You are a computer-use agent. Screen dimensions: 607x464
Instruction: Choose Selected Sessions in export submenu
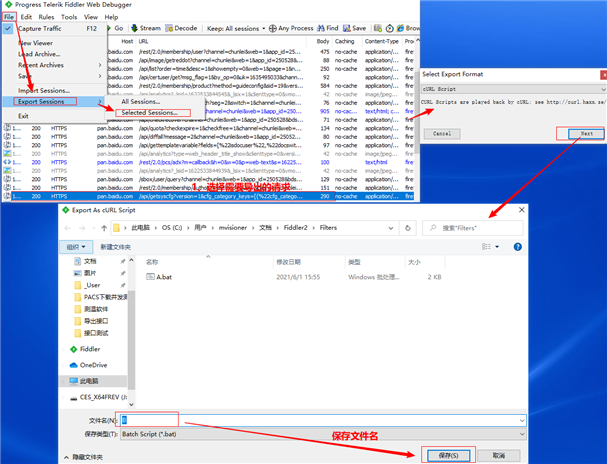pos(149,113)
